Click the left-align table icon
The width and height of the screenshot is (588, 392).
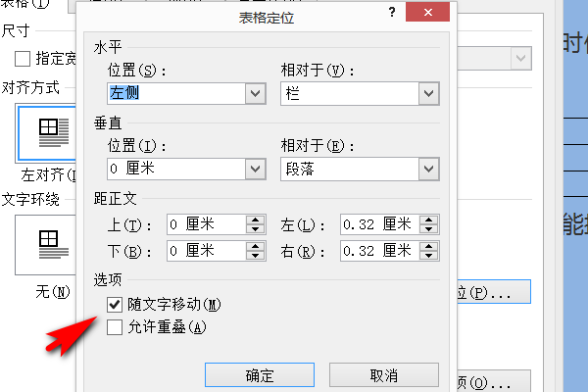[x=47, y=132]
